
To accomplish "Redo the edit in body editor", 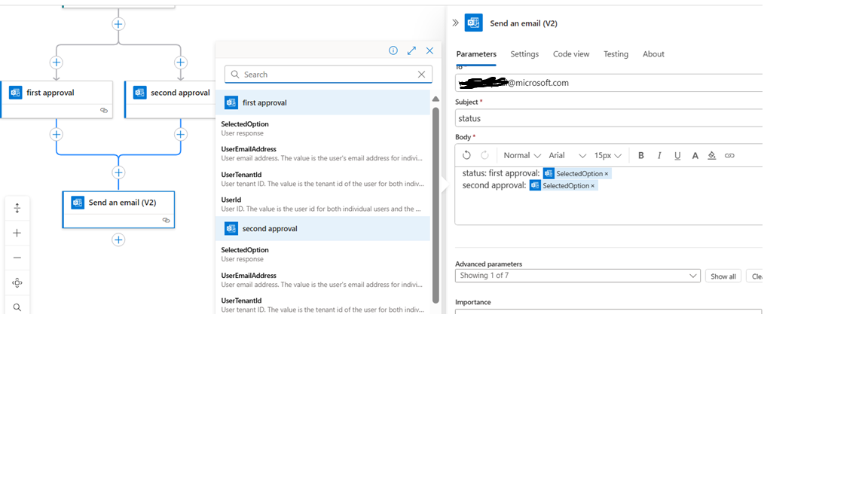I will [484, 155].
